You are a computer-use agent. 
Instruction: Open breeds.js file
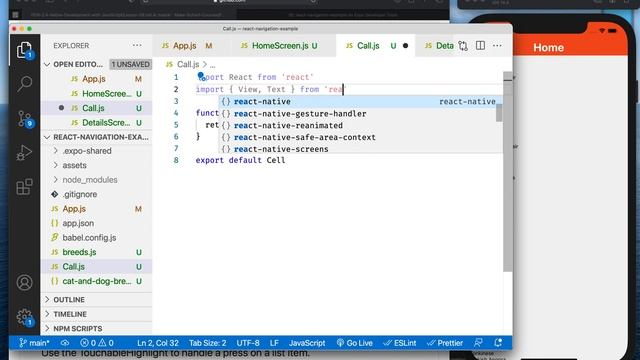(x=96, y=252)
